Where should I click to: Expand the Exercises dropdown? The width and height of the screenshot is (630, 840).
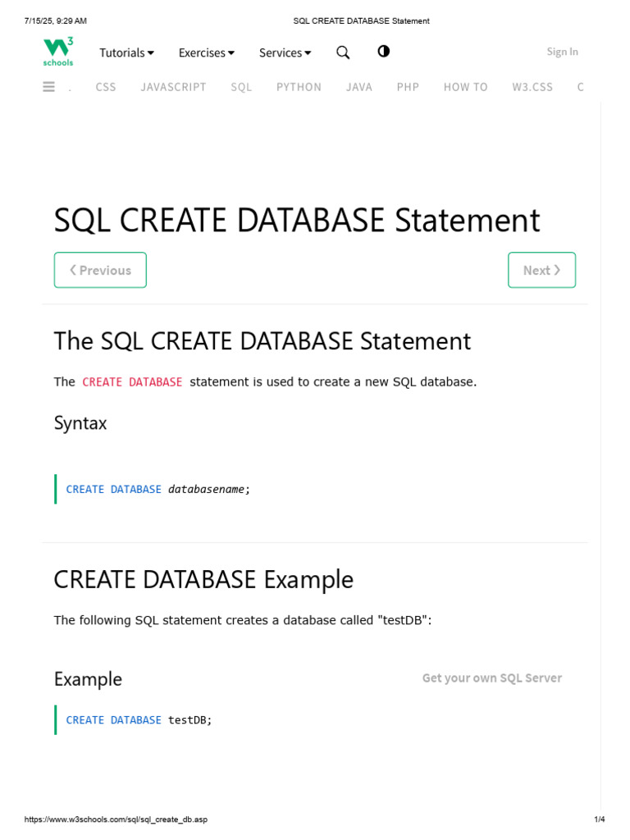pos(206,52)
